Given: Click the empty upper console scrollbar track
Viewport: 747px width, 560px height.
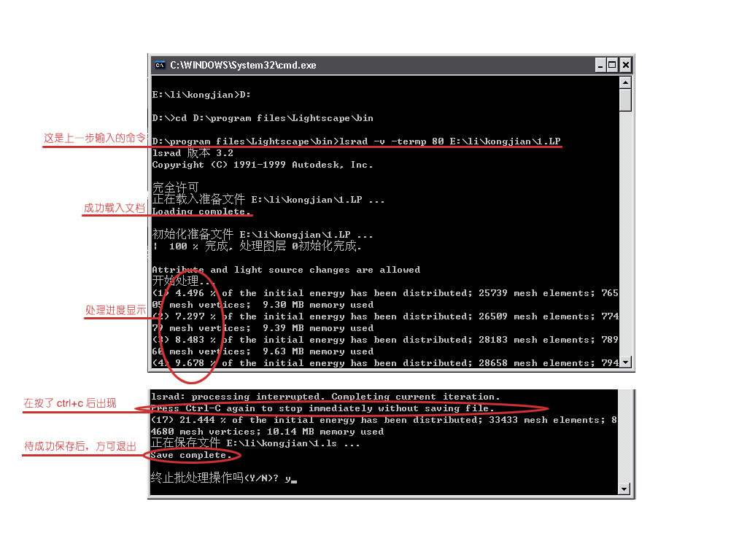Looking at the screenshot, I should tap(625, 234).
